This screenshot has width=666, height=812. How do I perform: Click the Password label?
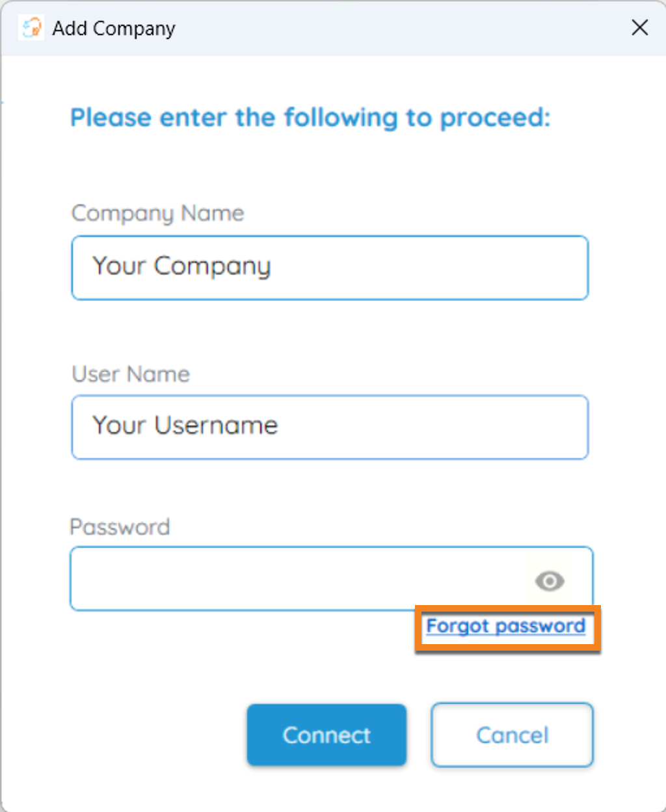[120, 526]
